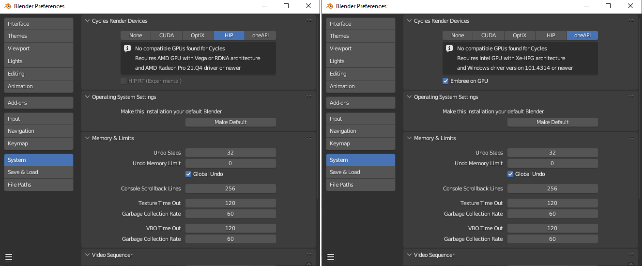Image resolution: width=644 pixels, height=268 pixels.
Task: Click Console Scrollback Lines field in right window
Action: tap(552, 189)
